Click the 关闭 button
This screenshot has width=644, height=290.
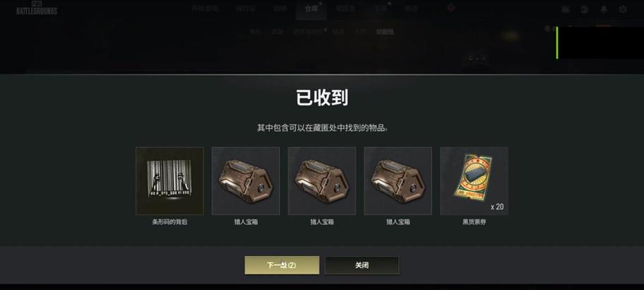[x=362, y=265]
